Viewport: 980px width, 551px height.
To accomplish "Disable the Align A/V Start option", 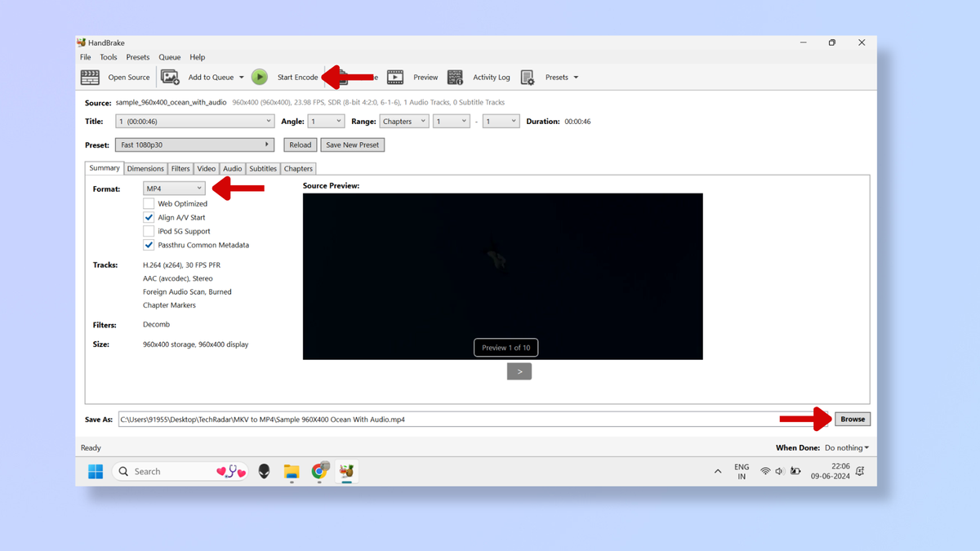I will [149, 217].
